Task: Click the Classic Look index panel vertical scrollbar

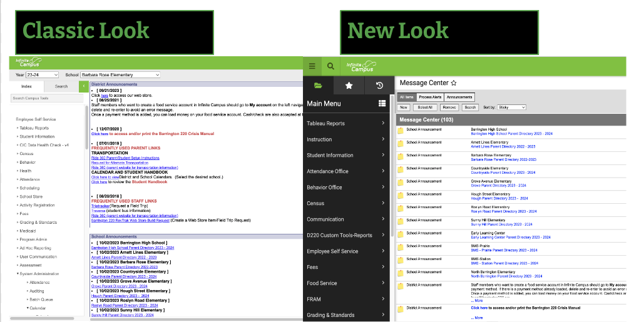Action: click(x=86, y=127)
